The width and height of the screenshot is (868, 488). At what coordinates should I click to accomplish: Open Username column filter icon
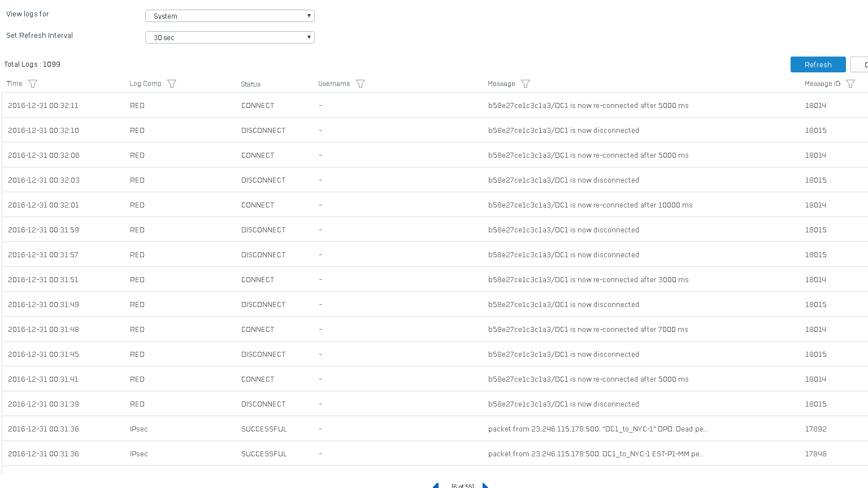click(x=361, y=84)
